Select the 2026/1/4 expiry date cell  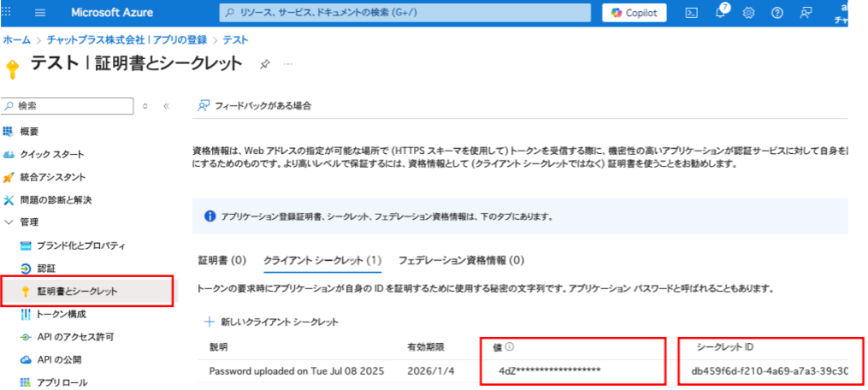coord(431,370)
